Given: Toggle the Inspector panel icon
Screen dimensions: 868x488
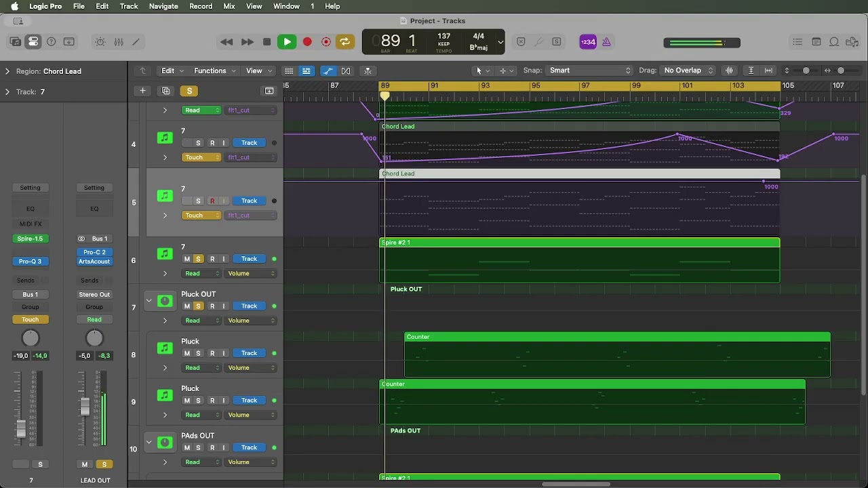Looking at the screenshot, I should pos(33,42).
